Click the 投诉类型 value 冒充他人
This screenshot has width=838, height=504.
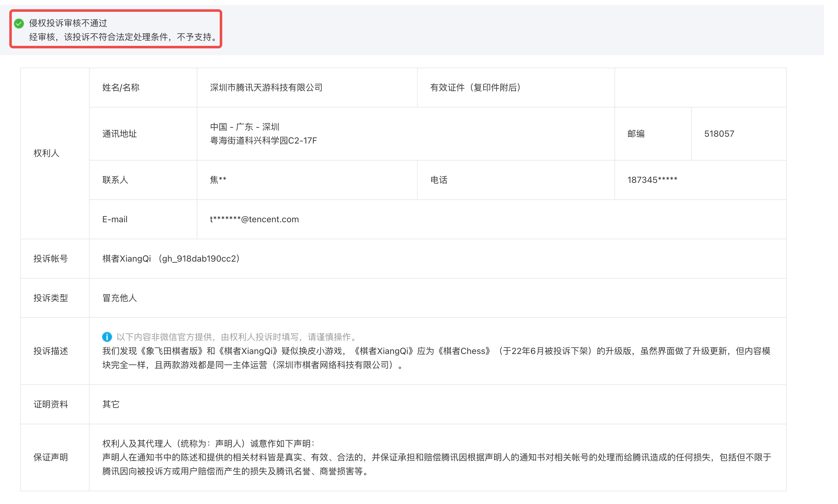[x=119, y=298]
